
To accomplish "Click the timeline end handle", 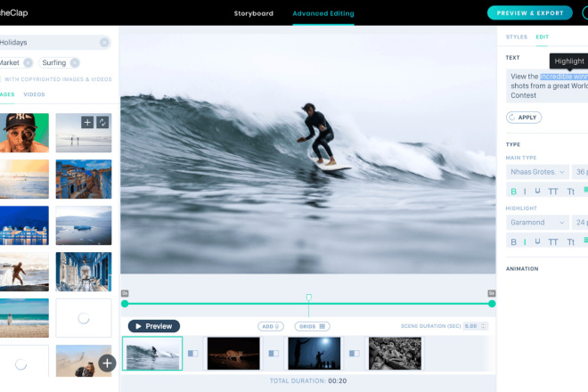I will (492, 304).
